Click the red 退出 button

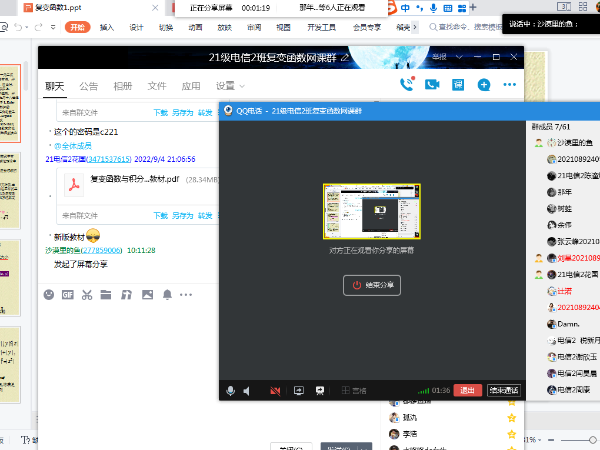[467, 390]
